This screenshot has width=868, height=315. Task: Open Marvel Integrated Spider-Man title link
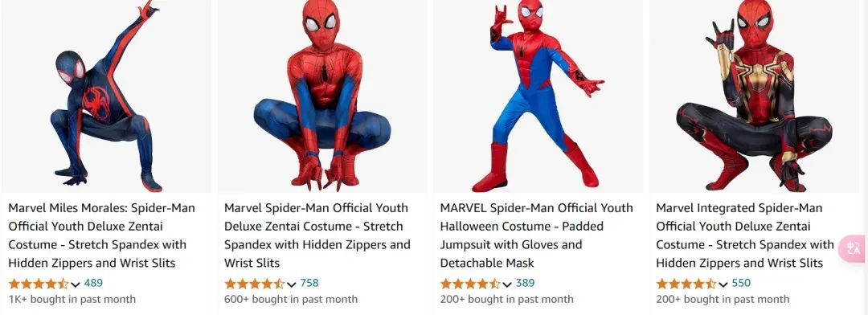coord(745,235)
